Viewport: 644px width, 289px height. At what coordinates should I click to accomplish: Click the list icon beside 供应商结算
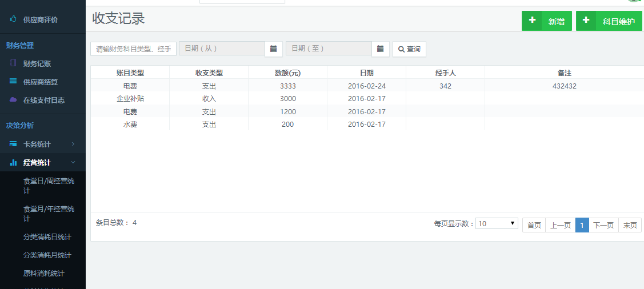13,82
